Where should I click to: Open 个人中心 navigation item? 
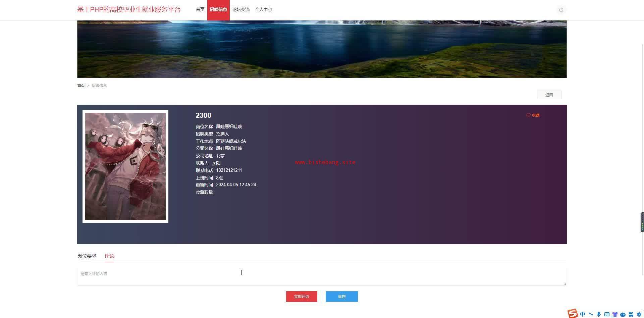pyautogui.click(x=263, y=10)
